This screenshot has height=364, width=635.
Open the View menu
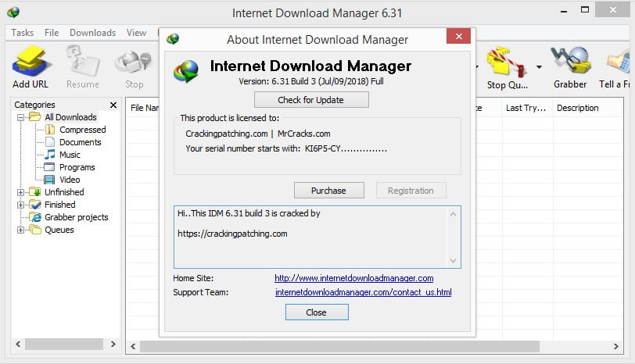(x=136, y=32)
